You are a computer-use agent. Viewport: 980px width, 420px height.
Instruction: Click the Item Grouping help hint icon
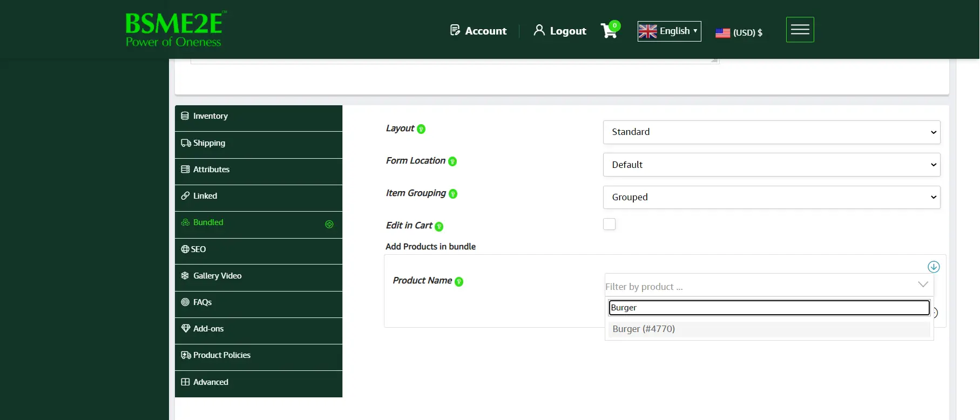453,194
